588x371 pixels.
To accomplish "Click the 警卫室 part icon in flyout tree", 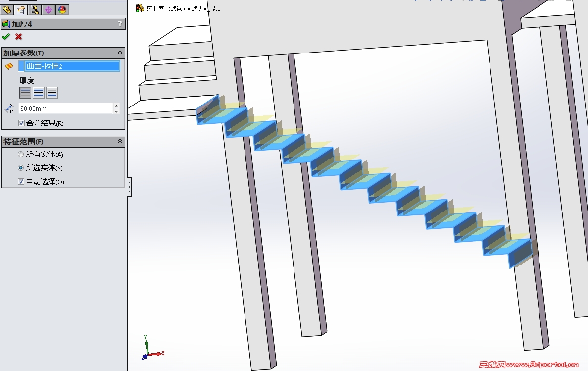I will pyautogui.click(x=140, y=8).
